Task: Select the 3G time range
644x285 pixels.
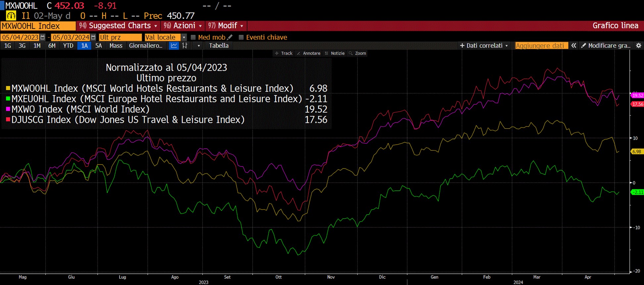Action: [22, 46]
